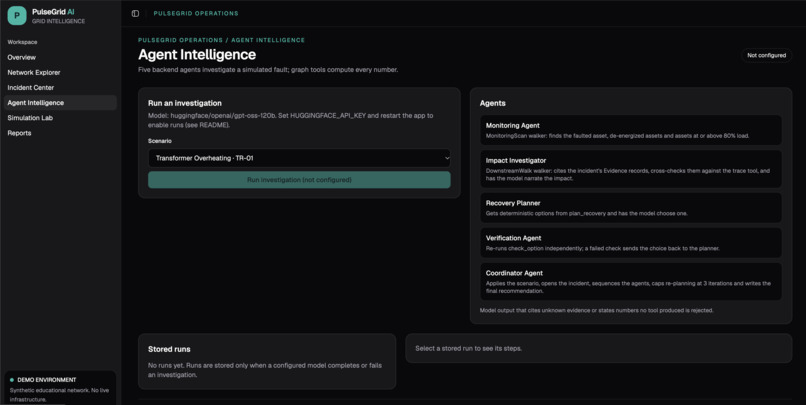Viewport: 806px width, 405px height.
Task: Click PULSEGRID OPERATIONS breadcrumb link
Action: coord(180,40)
